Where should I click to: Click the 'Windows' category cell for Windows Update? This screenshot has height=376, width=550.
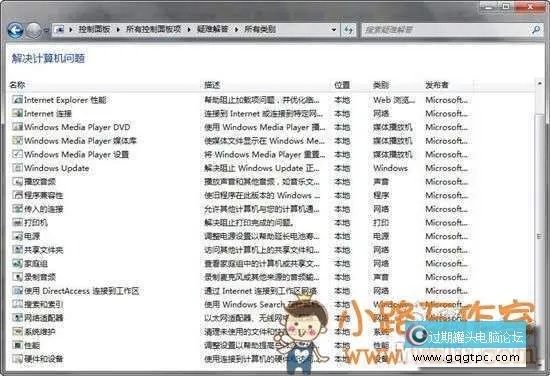[x=390, y=168]
